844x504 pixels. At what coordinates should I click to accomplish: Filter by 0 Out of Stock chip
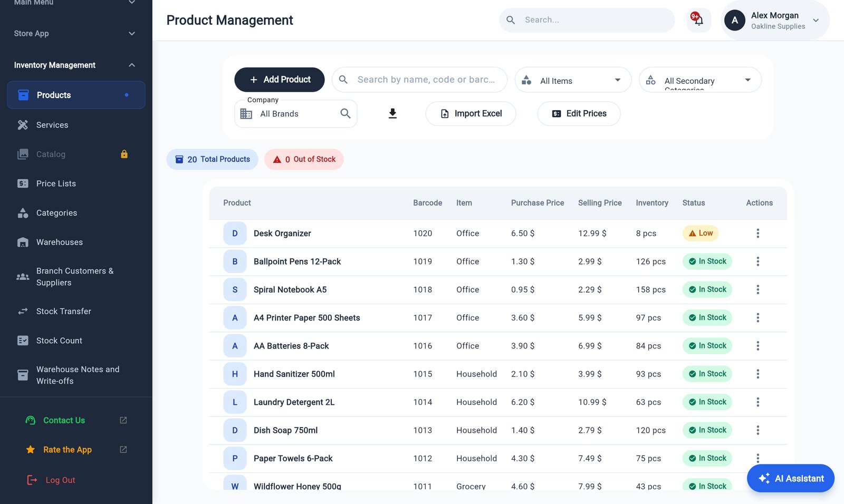[304, 159]
